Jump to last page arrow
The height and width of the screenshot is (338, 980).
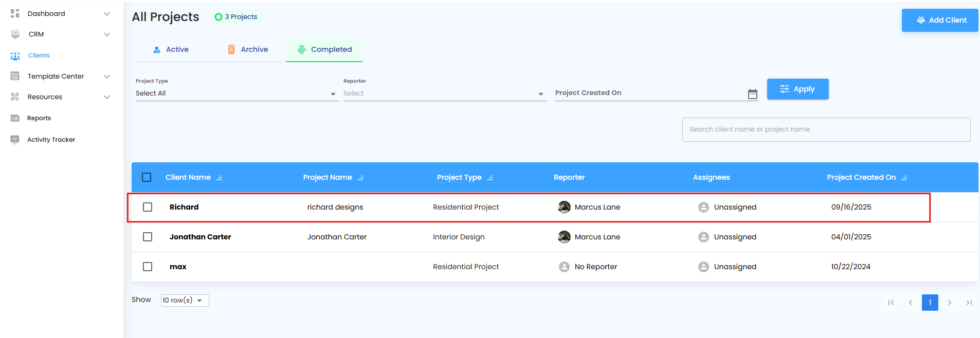click(x=969, y=303)
